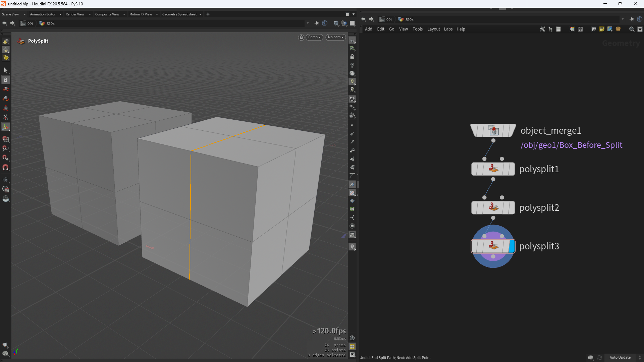The width and height of the screenshot is (644, 362).
Task: Open the Tools menu in network editor
Action: [x=418, y=29]
